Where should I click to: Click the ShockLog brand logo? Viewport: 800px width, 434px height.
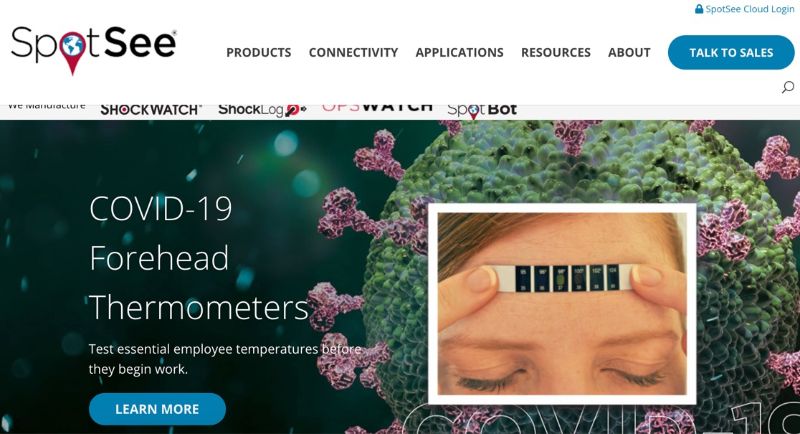click(262, 110)
